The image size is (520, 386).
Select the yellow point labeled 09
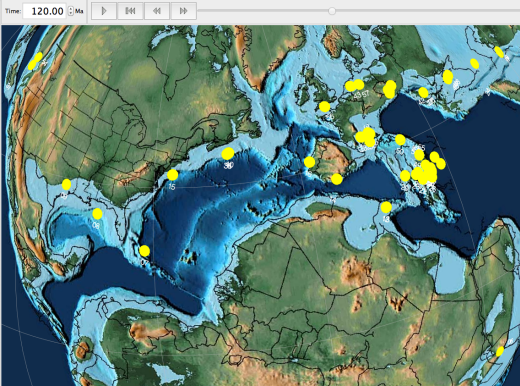click(x=66, y=184)
